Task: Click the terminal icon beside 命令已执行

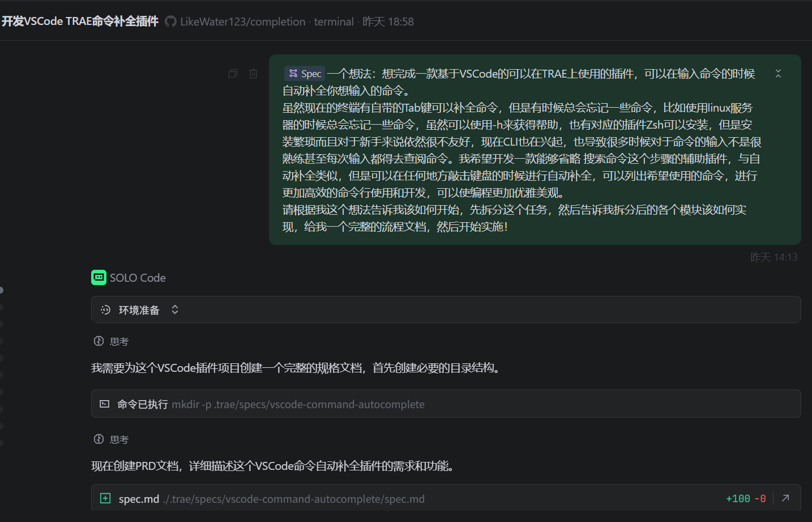Action: click(105, 404)
